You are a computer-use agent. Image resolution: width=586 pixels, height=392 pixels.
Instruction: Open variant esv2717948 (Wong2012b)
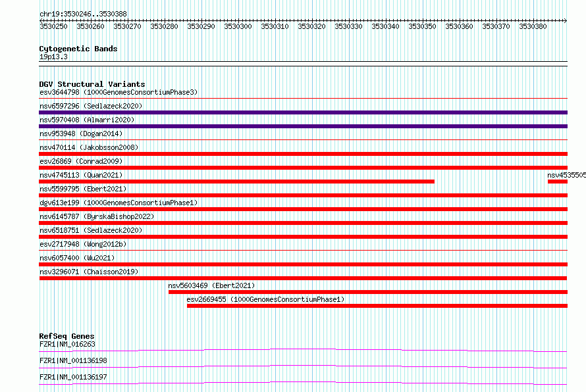pyautogui.click(x=83, y=244)
